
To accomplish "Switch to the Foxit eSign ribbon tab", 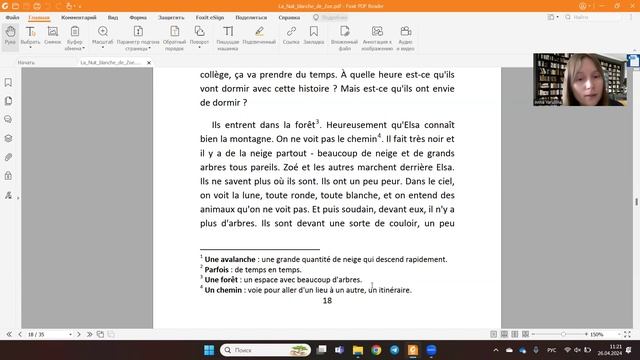I will click(210, 18).
